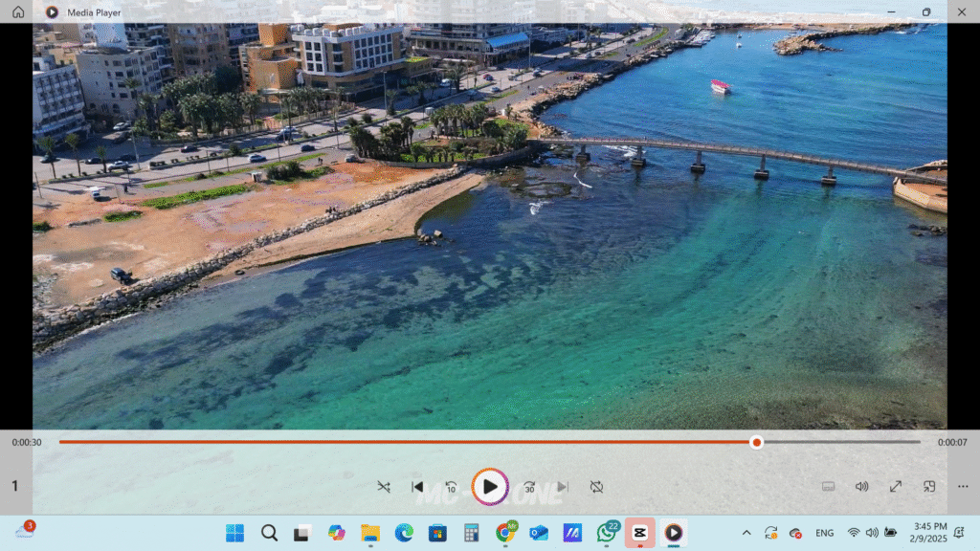Screen dimensions: 980x551
Task: Enter full screen mode
Action: point(896,486)
